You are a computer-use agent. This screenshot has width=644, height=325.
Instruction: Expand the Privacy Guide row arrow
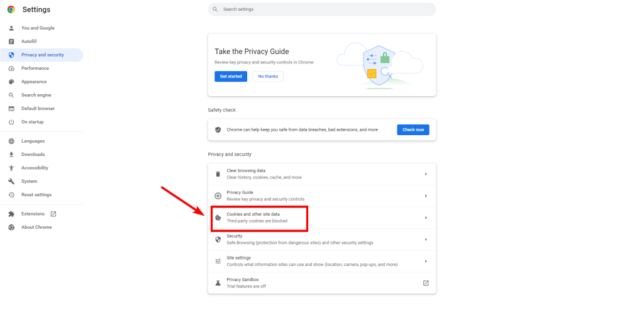(426, 196)
